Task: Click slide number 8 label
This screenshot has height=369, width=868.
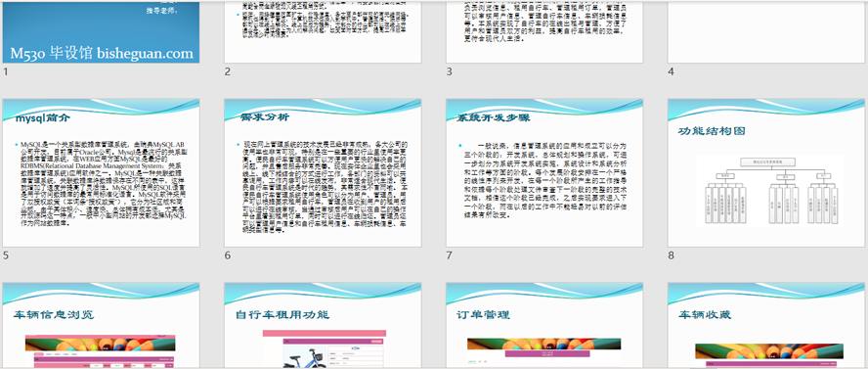Action: tap(671, 255)
